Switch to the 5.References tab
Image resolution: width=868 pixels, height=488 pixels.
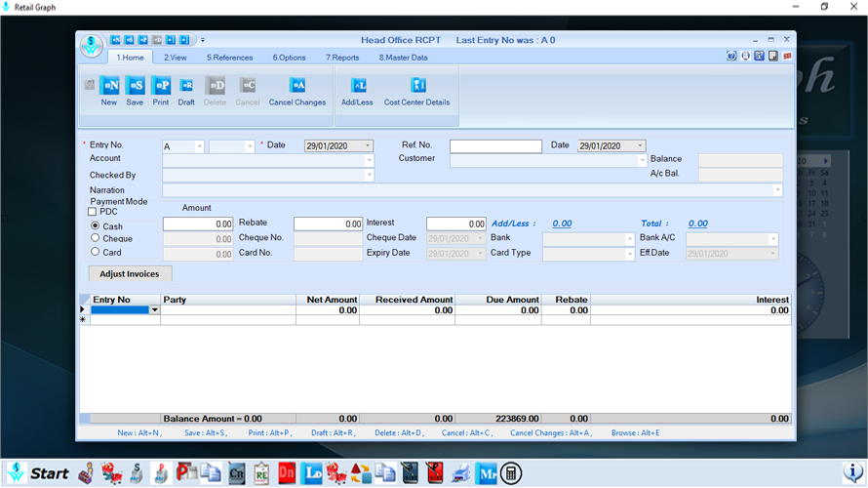click(x=230, y=57)
